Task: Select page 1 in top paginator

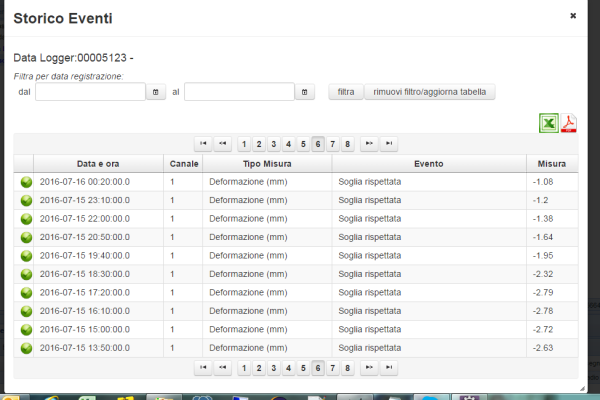Action: coord(244,144)
